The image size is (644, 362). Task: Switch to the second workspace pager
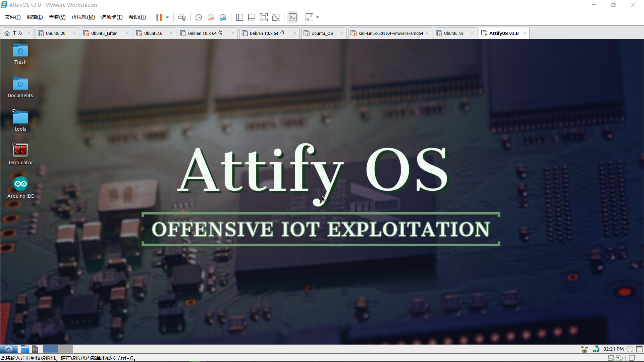tap(66, 349)
